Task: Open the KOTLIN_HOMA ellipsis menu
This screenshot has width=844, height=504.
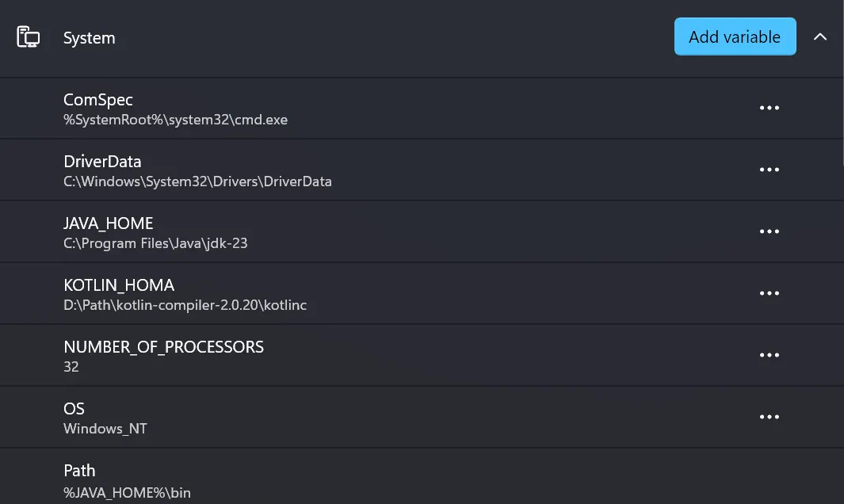Action: click(x=769, y=293)
